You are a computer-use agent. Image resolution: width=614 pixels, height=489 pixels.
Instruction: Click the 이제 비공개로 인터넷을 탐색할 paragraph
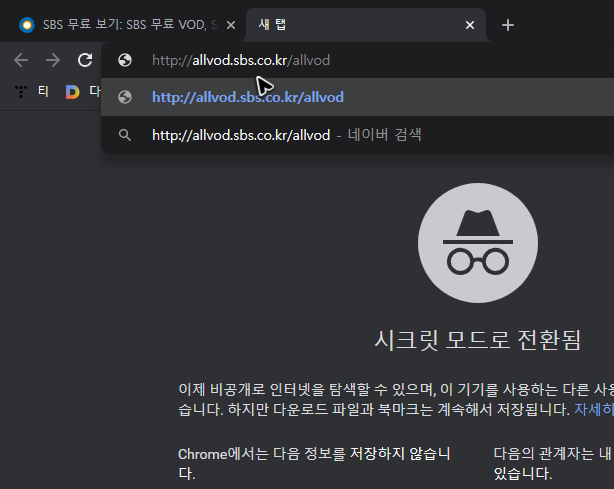tap(395, 399)
